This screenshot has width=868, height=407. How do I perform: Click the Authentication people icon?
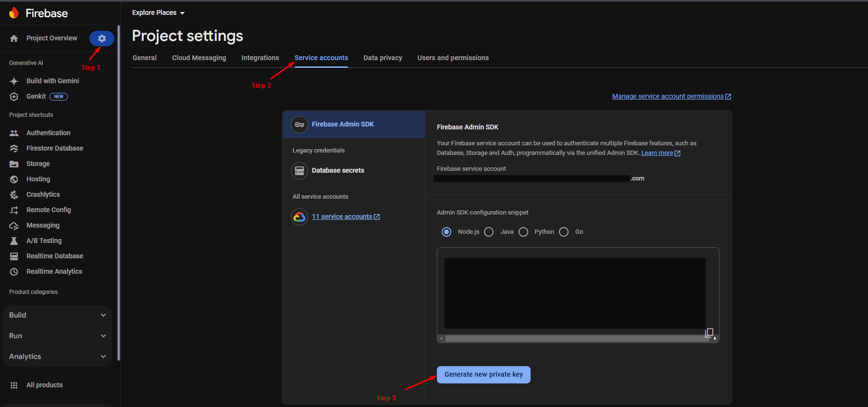[x=14, y=133]
